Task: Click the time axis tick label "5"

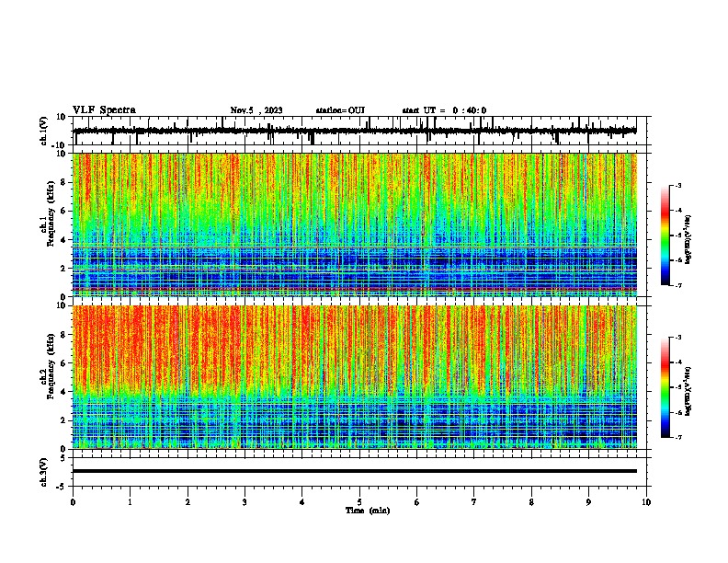Action: 359,502
